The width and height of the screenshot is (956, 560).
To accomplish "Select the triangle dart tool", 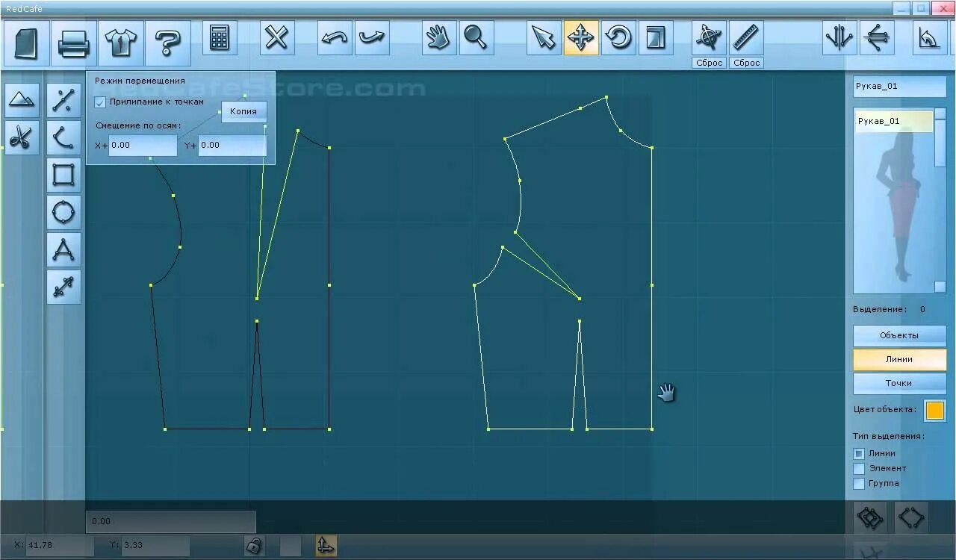I will click(64, 249).
